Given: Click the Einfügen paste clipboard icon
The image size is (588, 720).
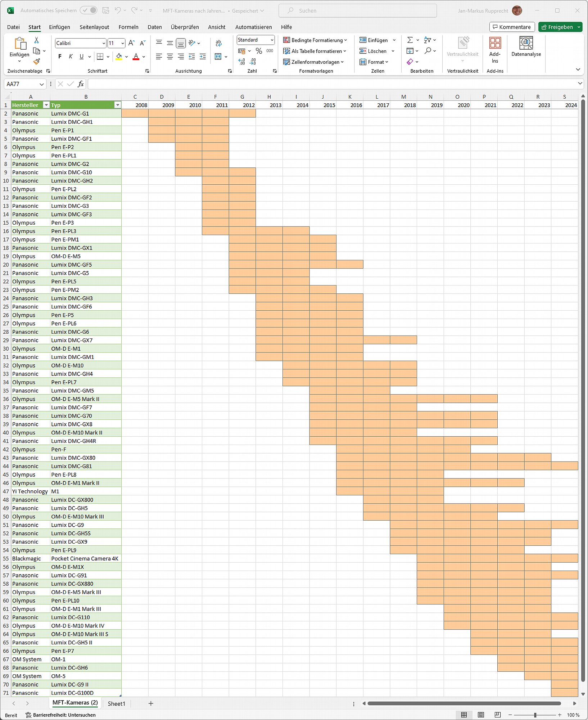Looking at the screenshot, I should [x=20, y=44].
